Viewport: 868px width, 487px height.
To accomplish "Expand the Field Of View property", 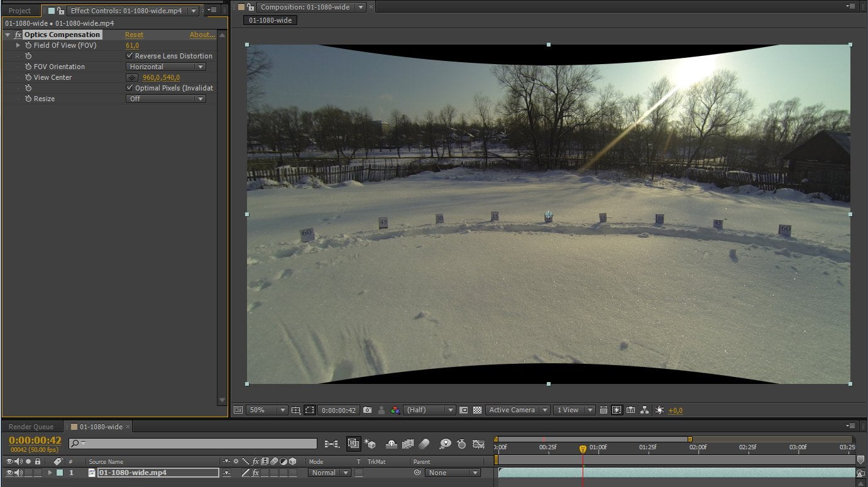I will [18, 45].
